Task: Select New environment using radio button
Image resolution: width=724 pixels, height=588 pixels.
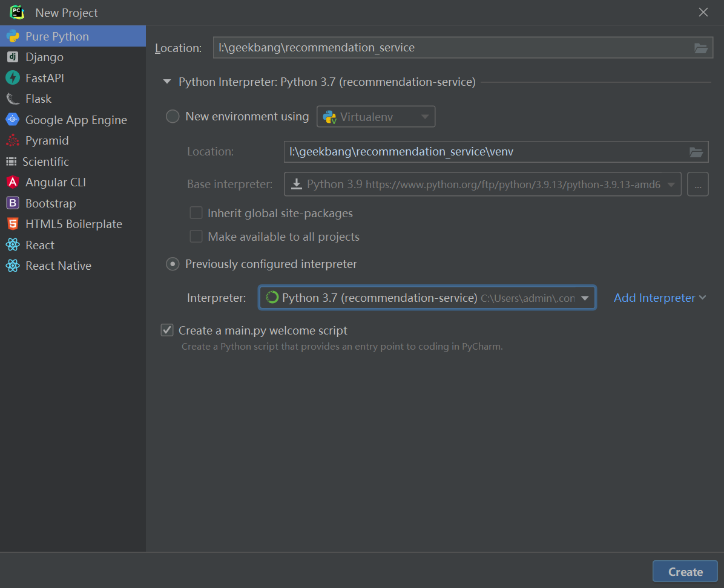Action: click(x=173, y=117)
